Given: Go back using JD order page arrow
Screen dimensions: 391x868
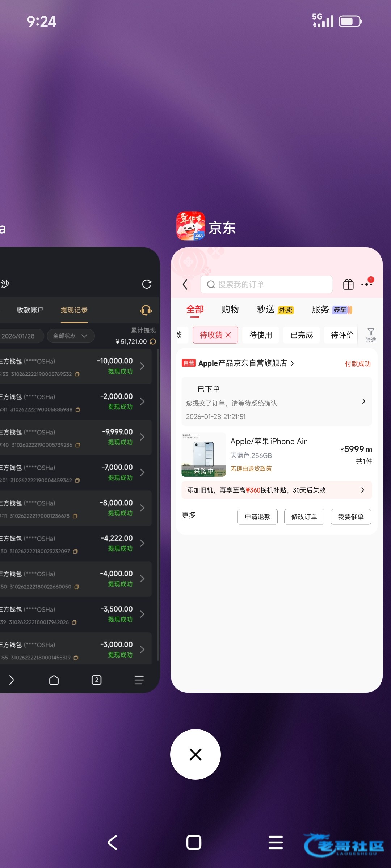Looking at the screenshot, I should coord(185,285).
